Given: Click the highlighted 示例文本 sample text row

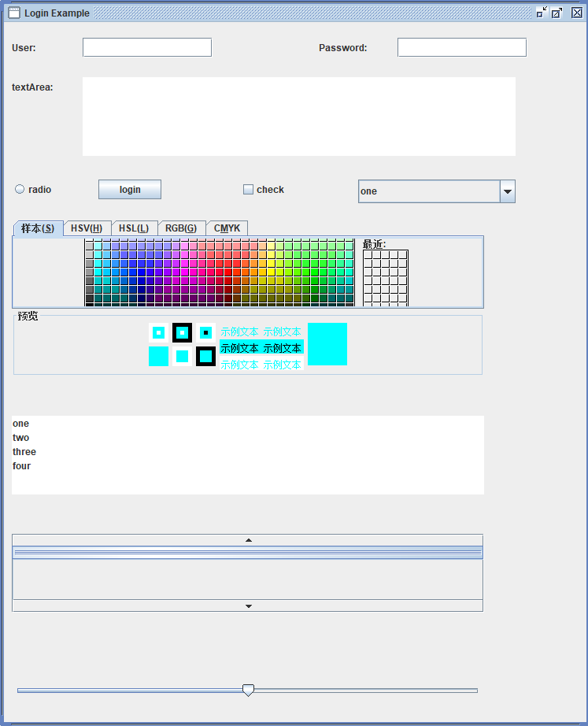Looking at the screenshot, I should (261, 348).
